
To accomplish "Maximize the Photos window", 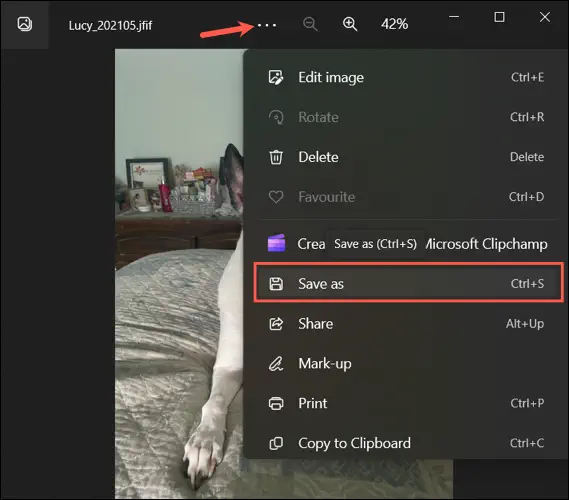I will point(499,17).
